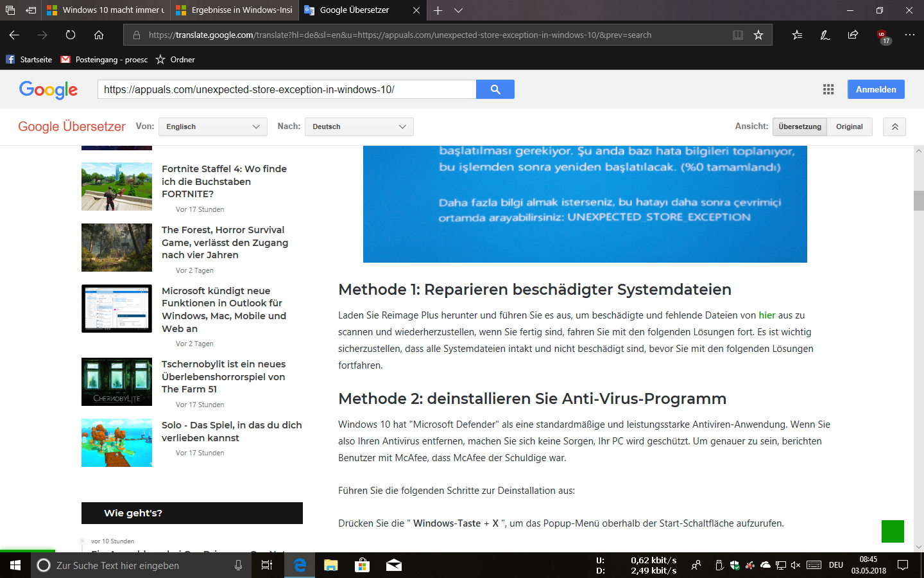The height and width of the screenshot is (578, 924).
Task: Click the Cortana microphone icon
Action: click(x=238, y=565)
